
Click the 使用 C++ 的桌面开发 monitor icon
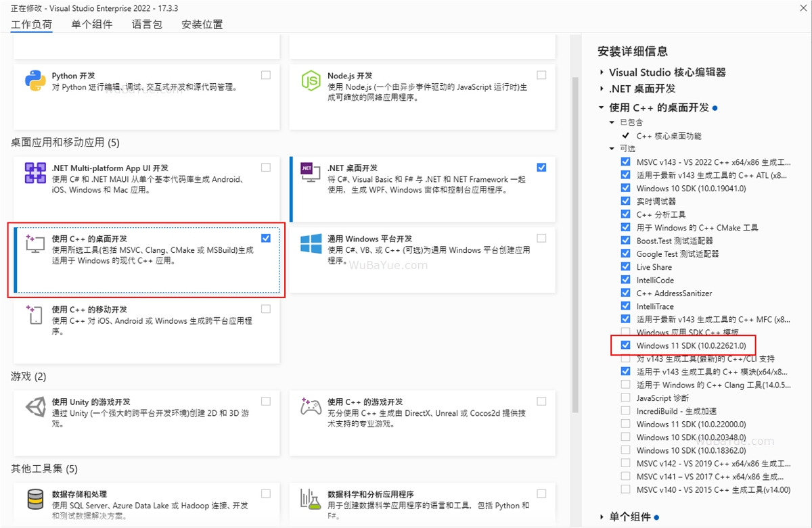[35, 244]
